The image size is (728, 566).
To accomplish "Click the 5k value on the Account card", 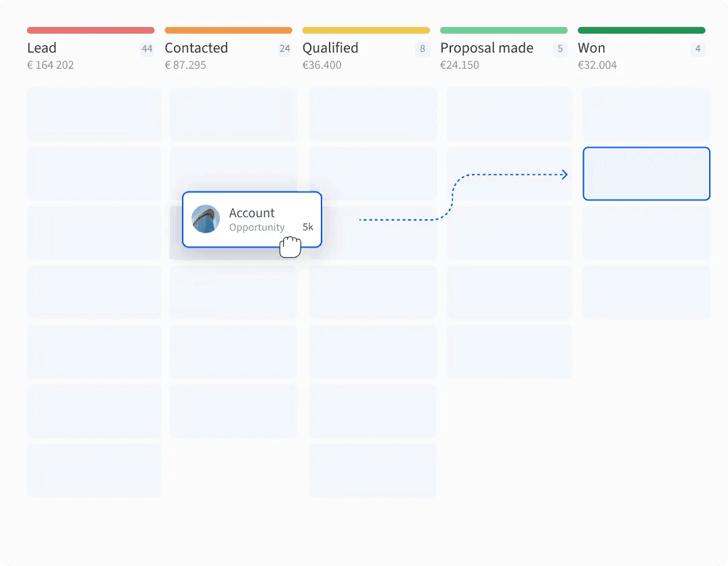I will 307,227.
